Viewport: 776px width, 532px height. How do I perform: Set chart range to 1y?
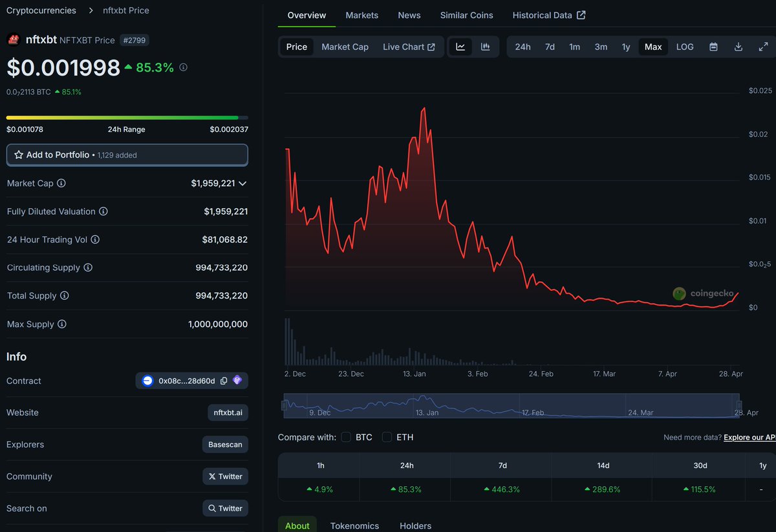click(626, 47)
